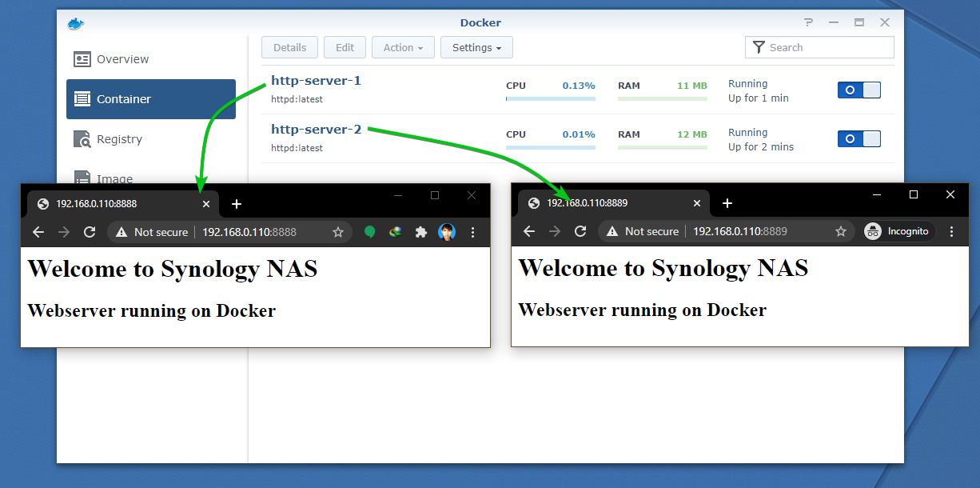Click the Incognito badge
This screenshot has width=980, height=488.
pos(898,231)
